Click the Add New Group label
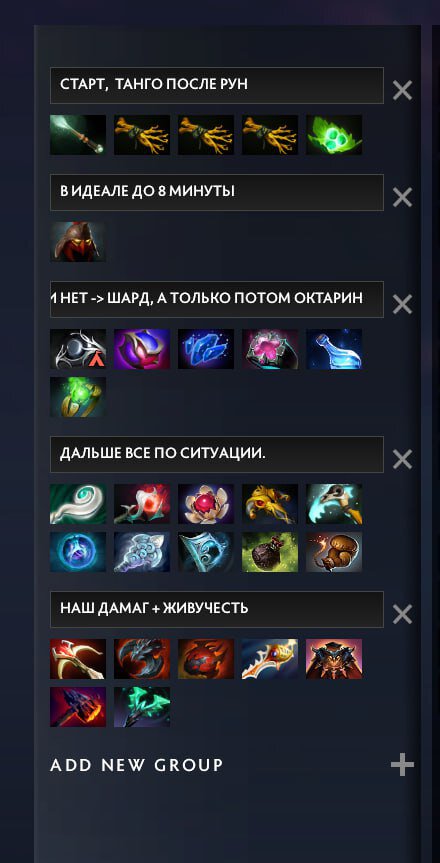The image size is (440, 863). click(137, 765)
